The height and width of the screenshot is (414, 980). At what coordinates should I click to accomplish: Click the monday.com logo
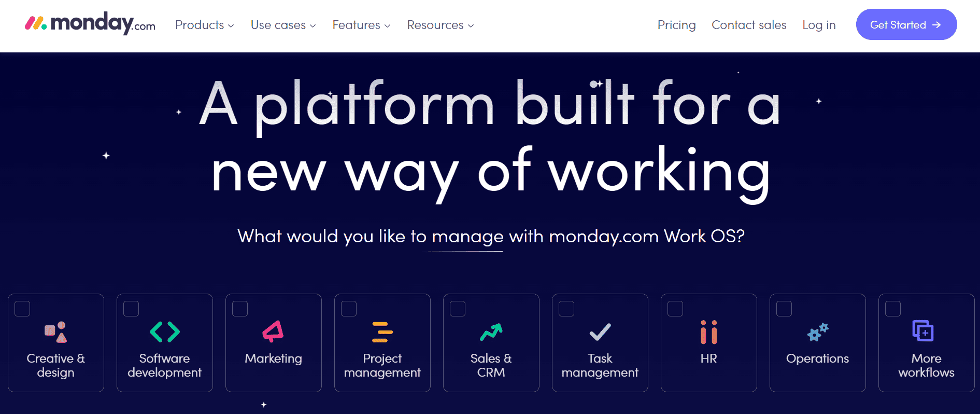coord(90,23)
